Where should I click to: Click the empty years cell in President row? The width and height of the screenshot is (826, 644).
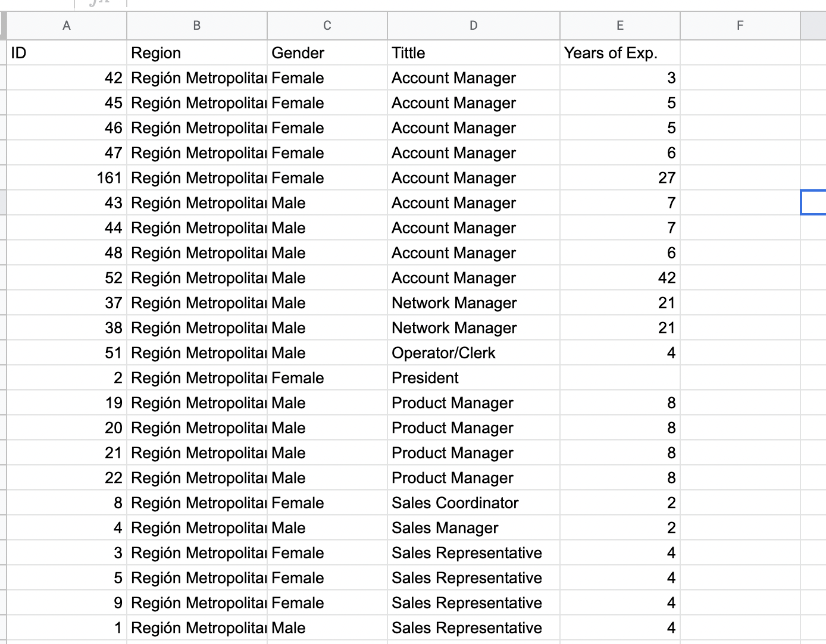(619, 378)
